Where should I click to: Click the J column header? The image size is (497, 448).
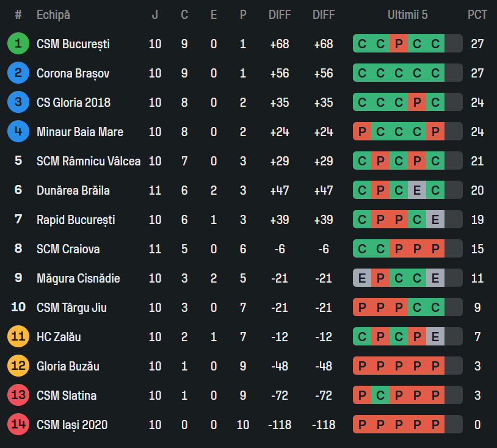(155, 15)
